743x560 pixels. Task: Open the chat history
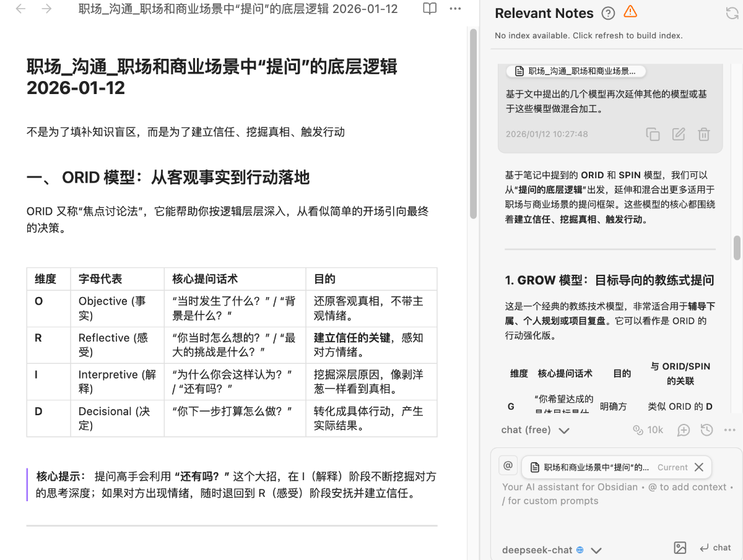click(x=706, y=430)
